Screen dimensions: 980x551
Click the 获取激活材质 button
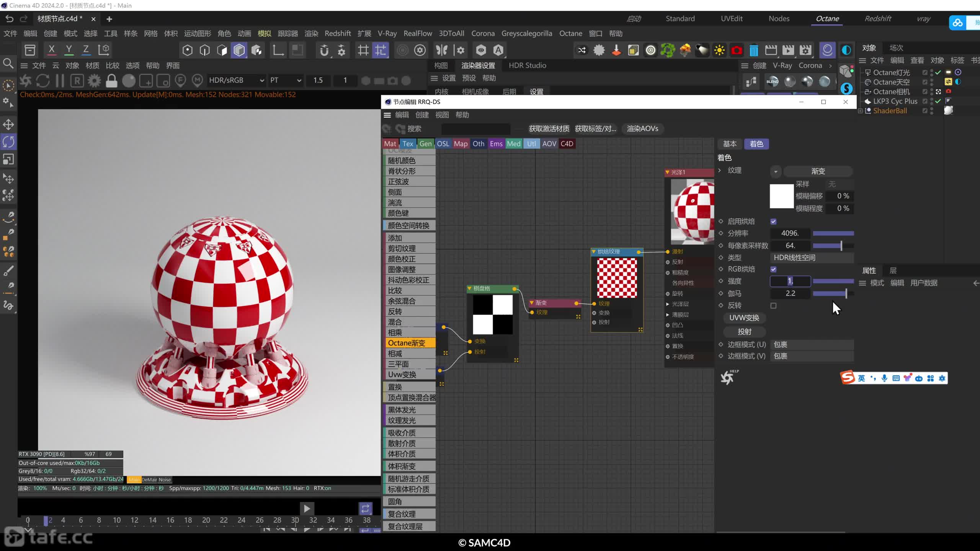pyautogui.click(x=549, y=129)
